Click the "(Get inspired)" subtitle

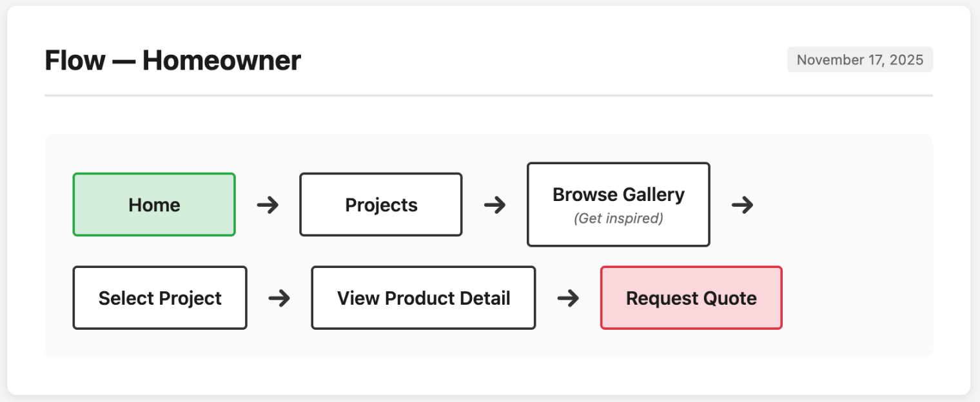click(618, 218)
